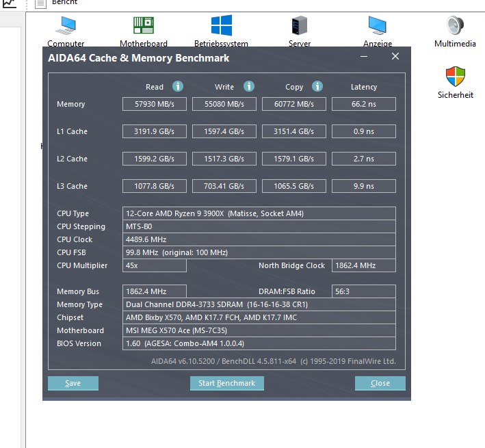Click the Latency column header
This screenshot has width=485, height=448.
tap(364, 87)
